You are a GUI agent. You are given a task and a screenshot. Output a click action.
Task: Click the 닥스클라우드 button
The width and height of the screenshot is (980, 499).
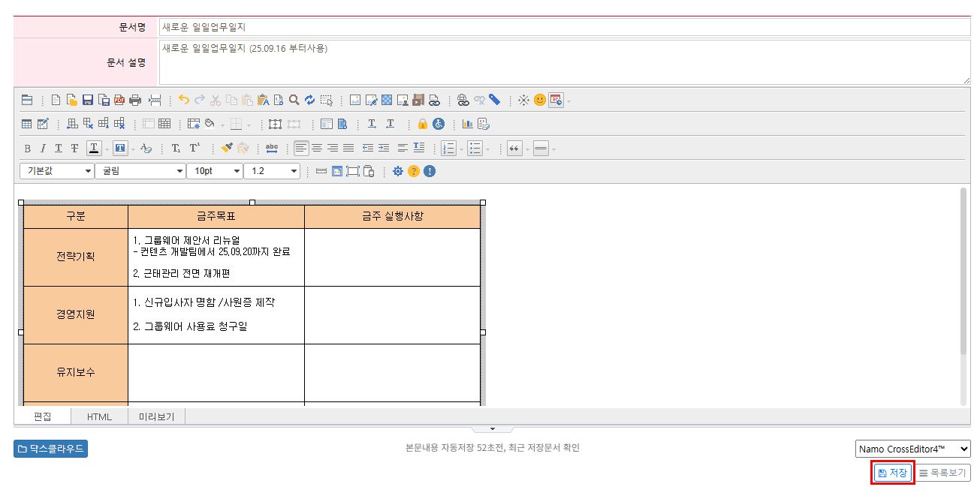[50, 449]
